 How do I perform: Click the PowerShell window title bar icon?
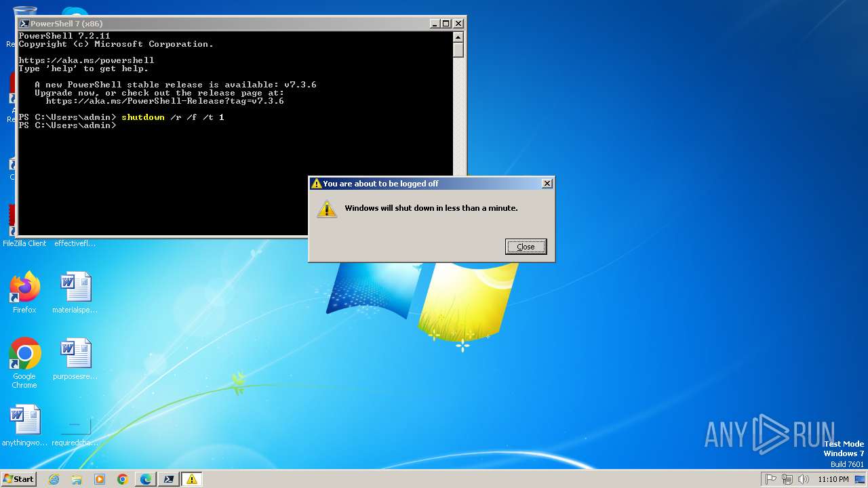tap(24, 24)
